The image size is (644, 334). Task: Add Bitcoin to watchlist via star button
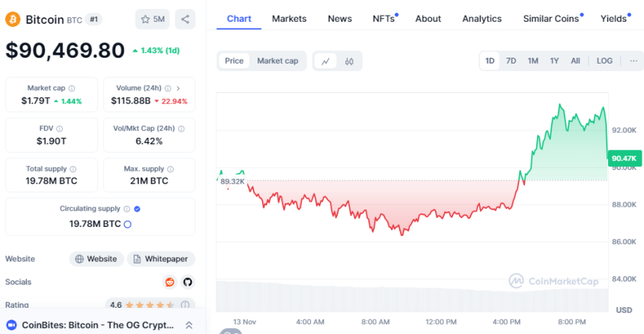153,19
